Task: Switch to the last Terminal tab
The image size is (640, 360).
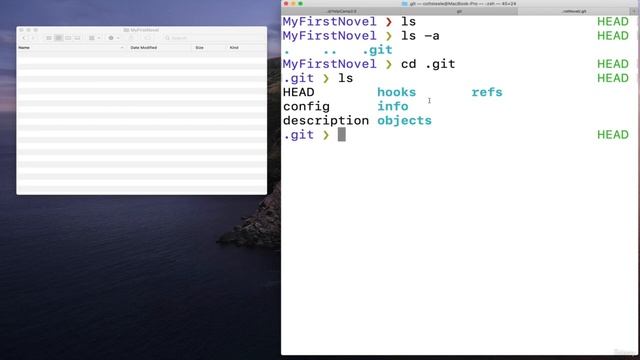Action: point(573,11)
